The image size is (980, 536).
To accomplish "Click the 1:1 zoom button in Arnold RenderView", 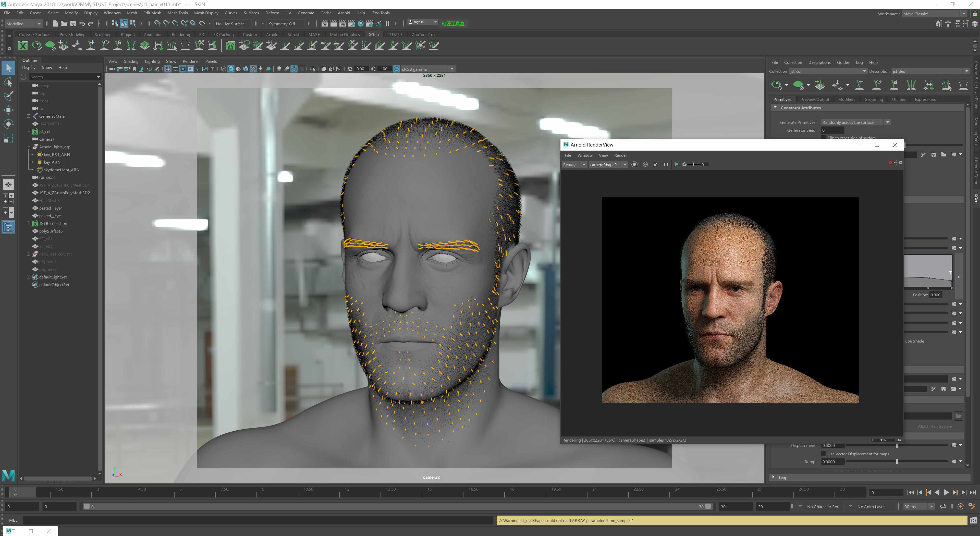I will click(666, 164).
